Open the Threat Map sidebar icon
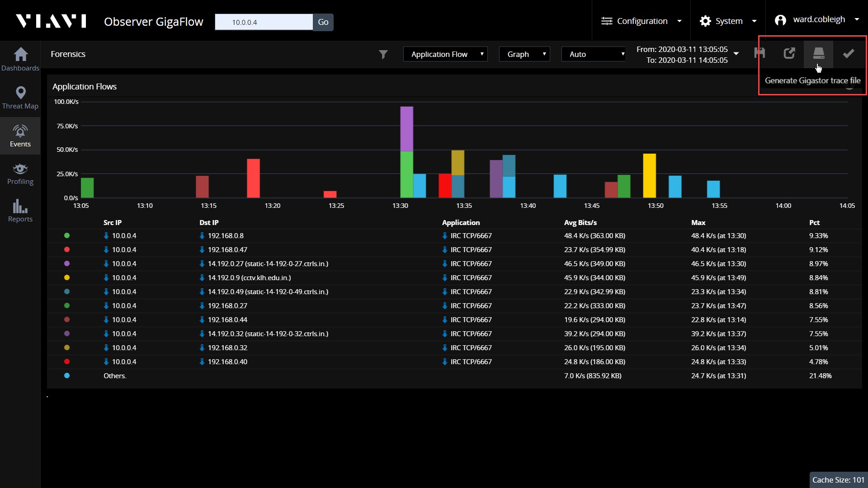The height and width of the screenshot is (488, 868). click(20, 93)
